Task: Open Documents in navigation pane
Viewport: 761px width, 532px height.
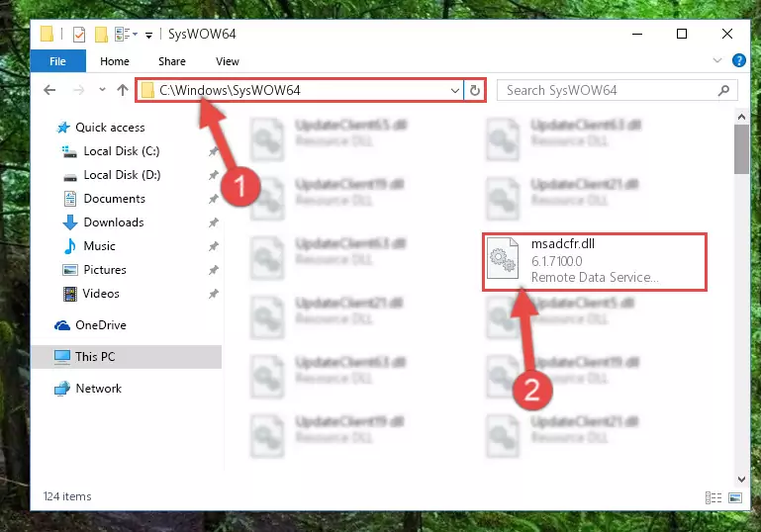Action: pos(104,199)
